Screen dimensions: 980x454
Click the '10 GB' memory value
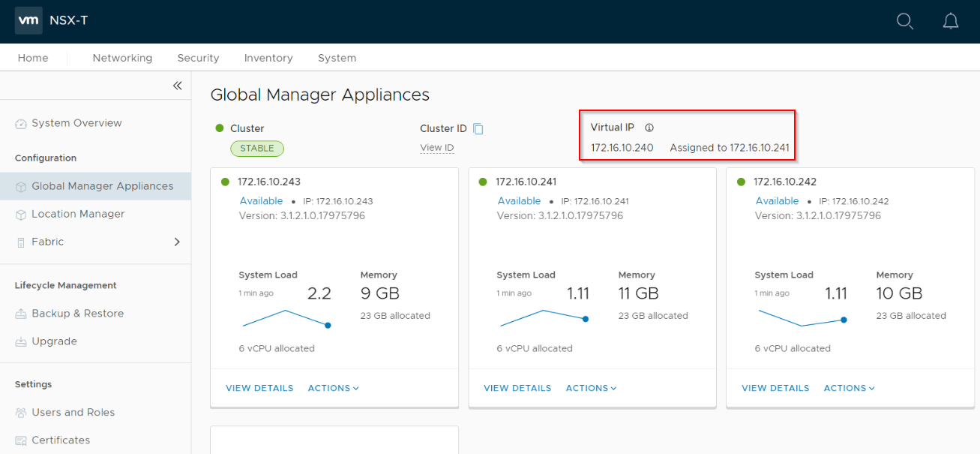[x=899, y=293]
